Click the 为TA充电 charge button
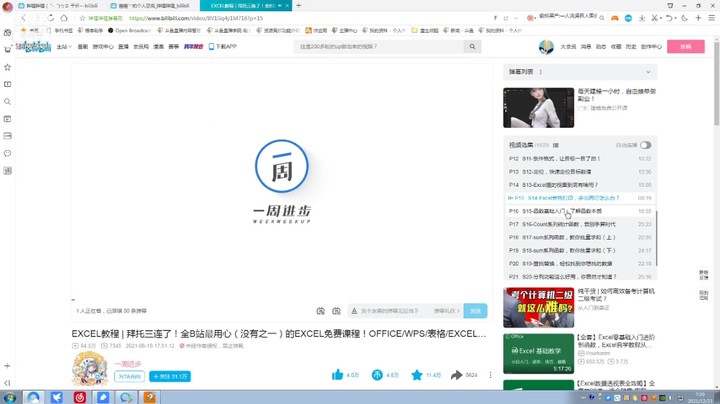The image size is (720, 404). (x=129, y=376)
